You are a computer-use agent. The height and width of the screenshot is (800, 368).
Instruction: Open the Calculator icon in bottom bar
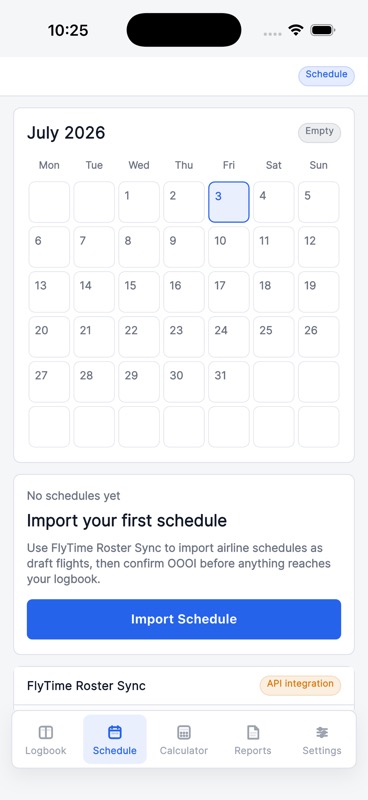(184, 733)
